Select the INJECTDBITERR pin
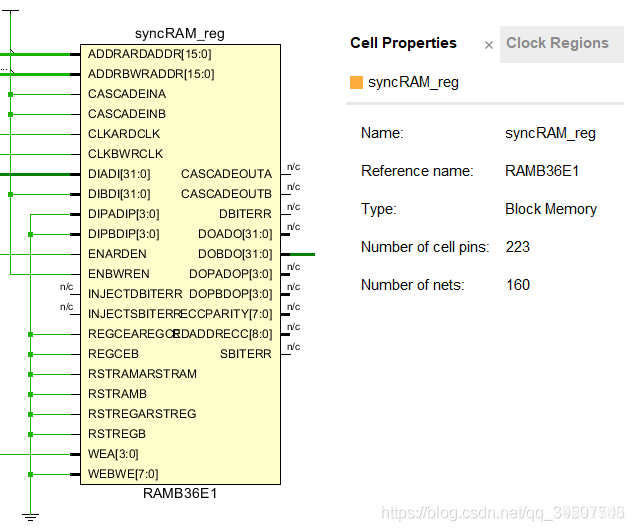The image size is (634, 531). [x=135, y=294]
